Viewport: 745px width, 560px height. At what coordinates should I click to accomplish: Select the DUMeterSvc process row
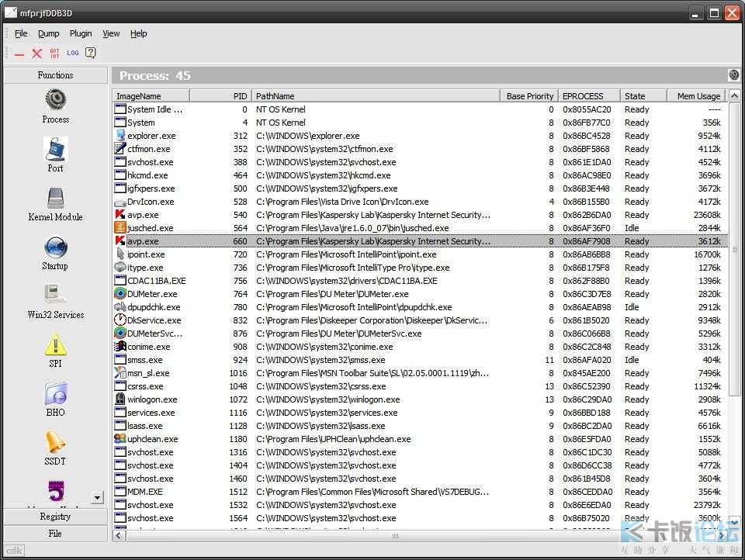pyautogui.click(x=420, y=334)
